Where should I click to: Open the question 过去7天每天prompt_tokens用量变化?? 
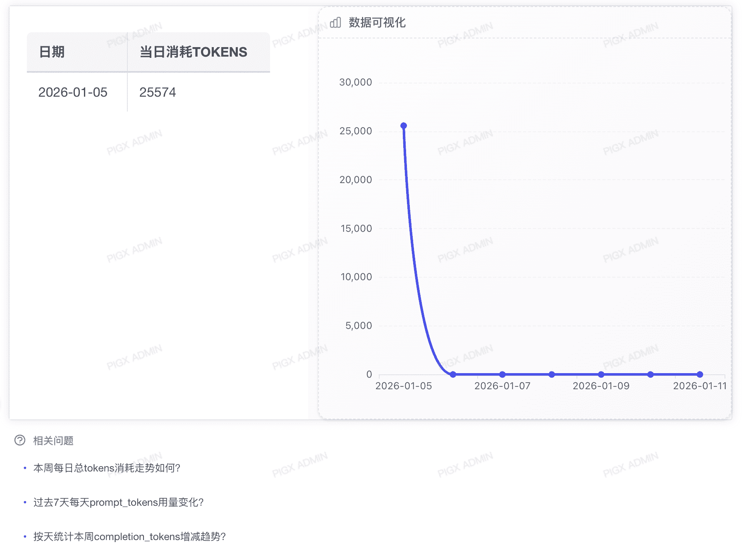(119, 503)
